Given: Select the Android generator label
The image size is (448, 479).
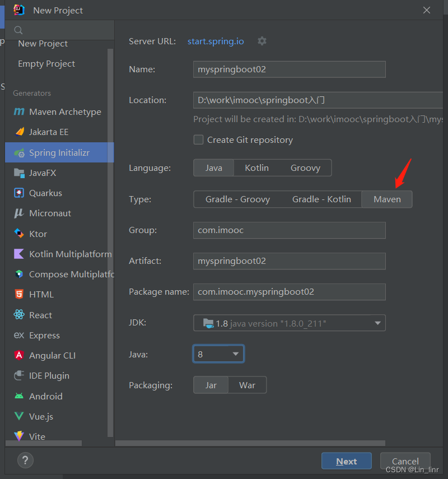Looking at the screenshot, I should [46, 396].
